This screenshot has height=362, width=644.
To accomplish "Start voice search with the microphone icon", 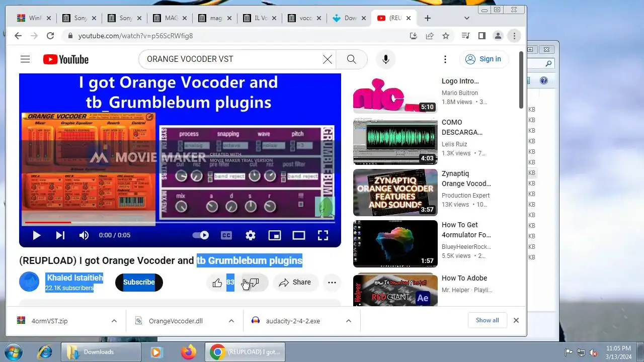I will point(385,59).
